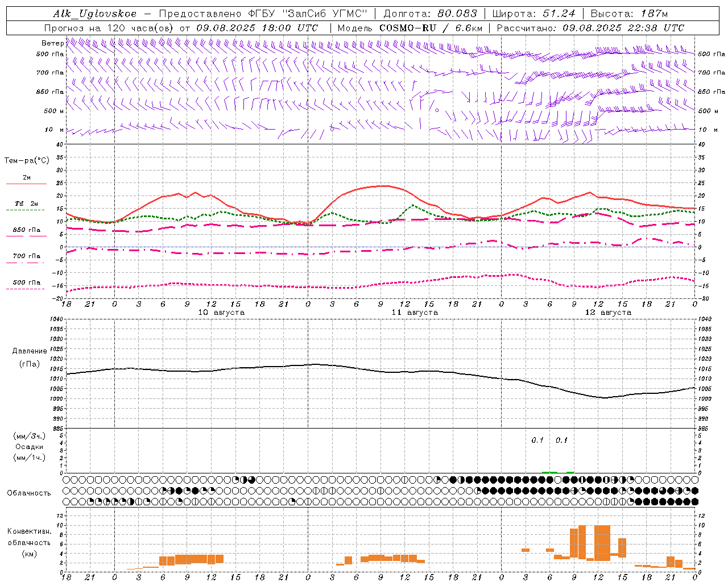
Task: Click the station name Alk_Uglovskoe
Action: [95, 14]
